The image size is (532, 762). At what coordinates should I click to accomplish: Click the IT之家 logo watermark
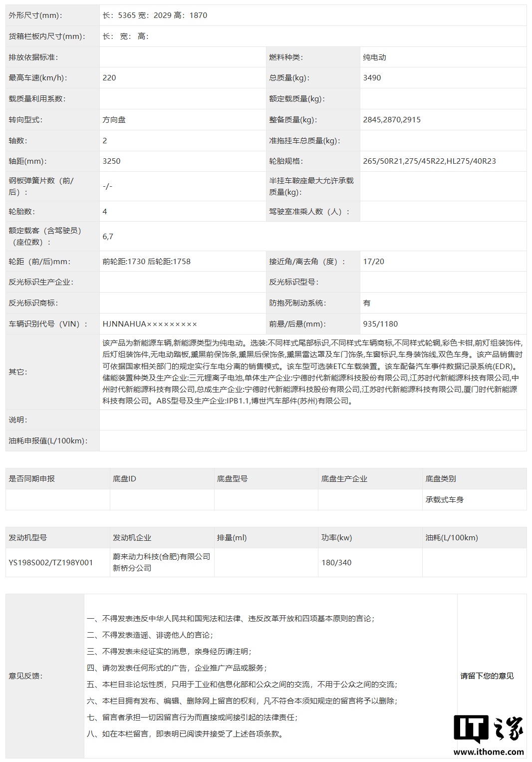click(488, 729)
